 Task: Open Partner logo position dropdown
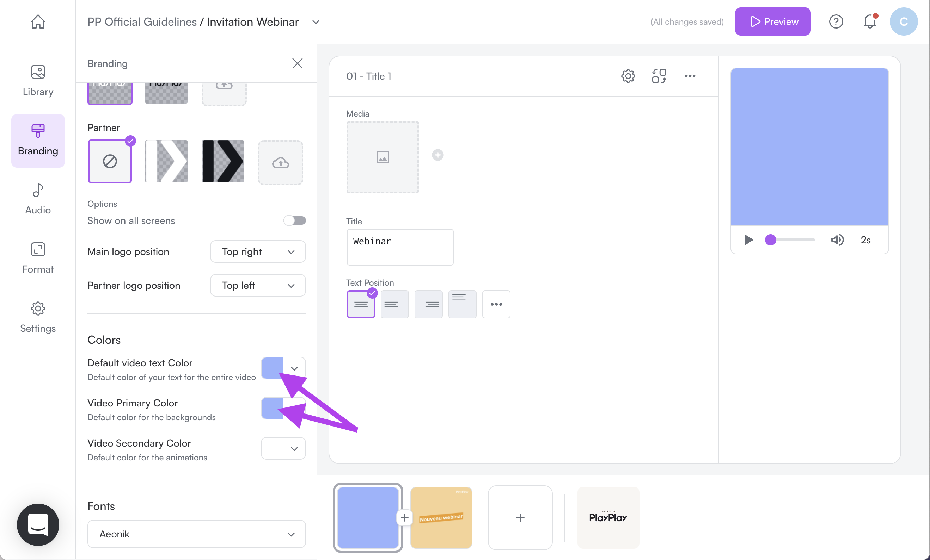[258, 286]
